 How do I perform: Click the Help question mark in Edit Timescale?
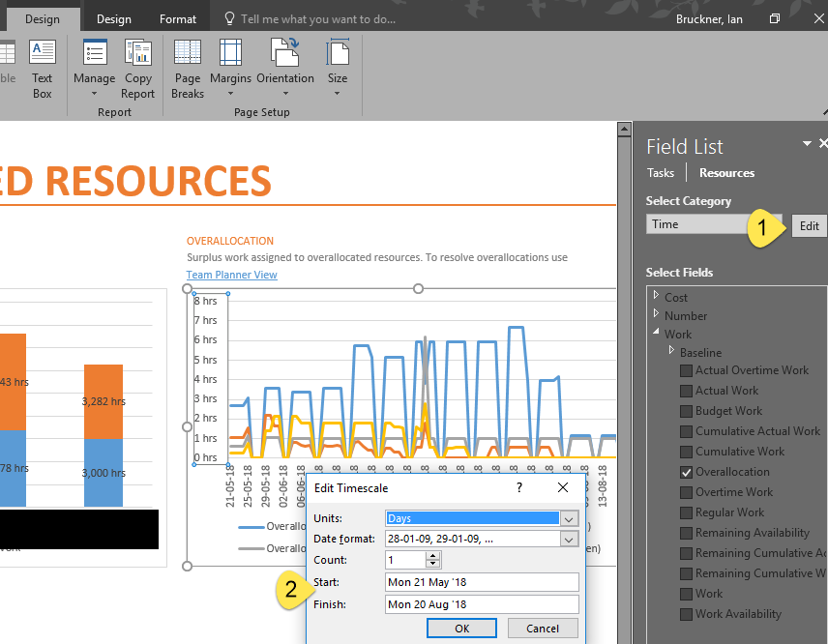pyautogui.click(x=519, y=487)
